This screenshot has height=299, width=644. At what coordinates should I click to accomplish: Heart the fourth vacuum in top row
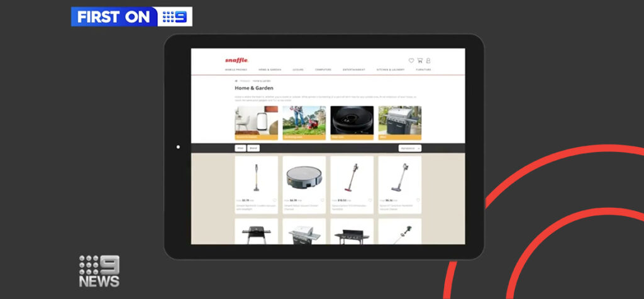pyautogui.click(x=417, y=200)
